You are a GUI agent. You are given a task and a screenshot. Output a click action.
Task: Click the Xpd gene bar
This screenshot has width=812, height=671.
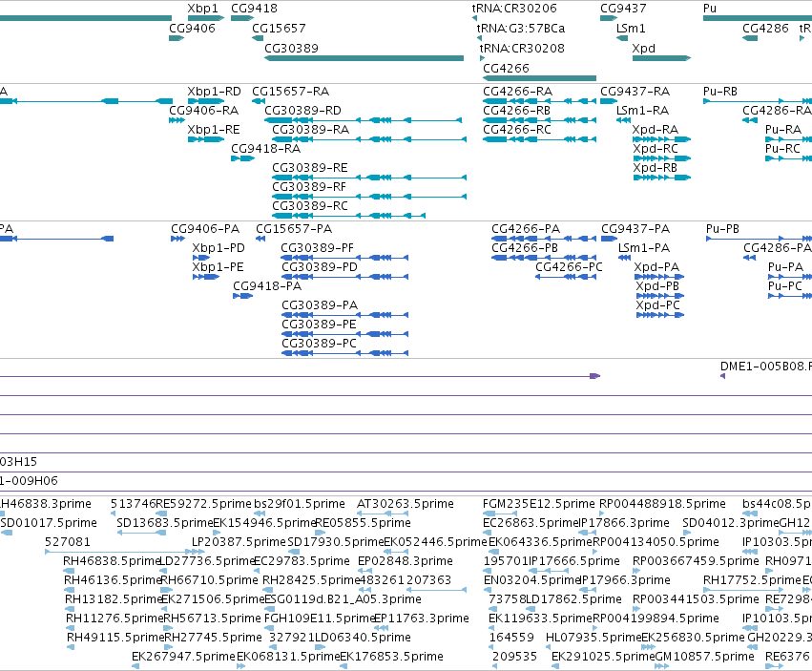click(x=661, y=58)
